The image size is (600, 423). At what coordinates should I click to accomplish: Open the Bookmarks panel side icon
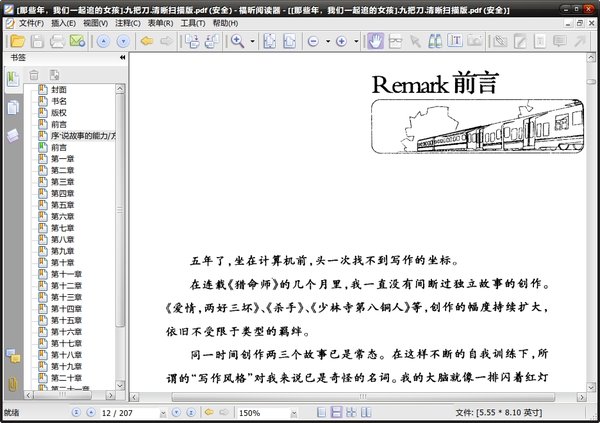click(13, 80)
